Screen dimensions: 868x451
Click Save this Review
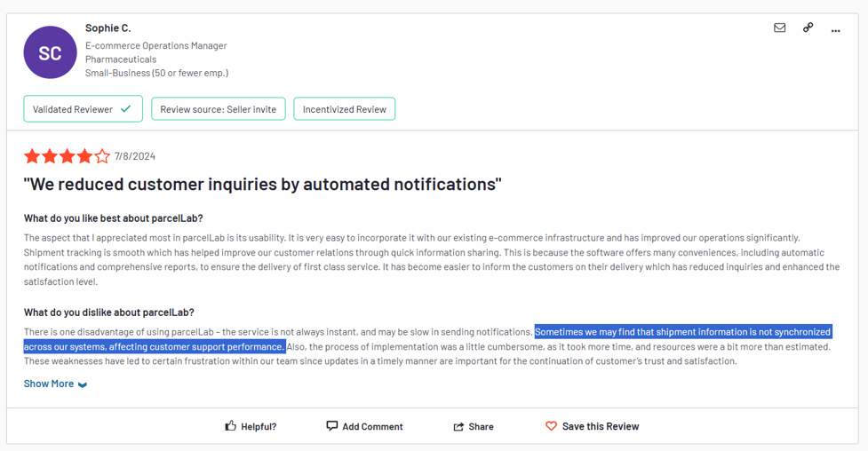pos(593,426)
